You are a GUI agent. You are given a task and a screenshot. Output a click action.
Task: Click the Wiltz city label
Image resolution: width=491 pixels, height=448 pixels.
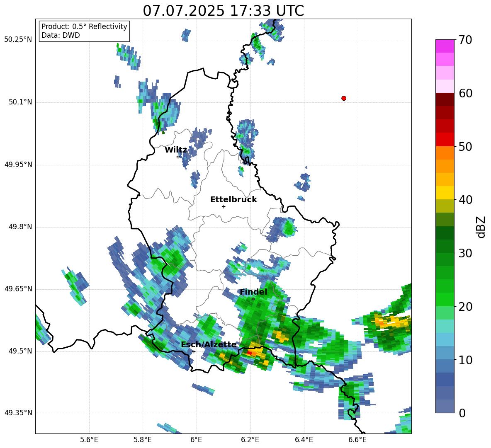(176, 150)
